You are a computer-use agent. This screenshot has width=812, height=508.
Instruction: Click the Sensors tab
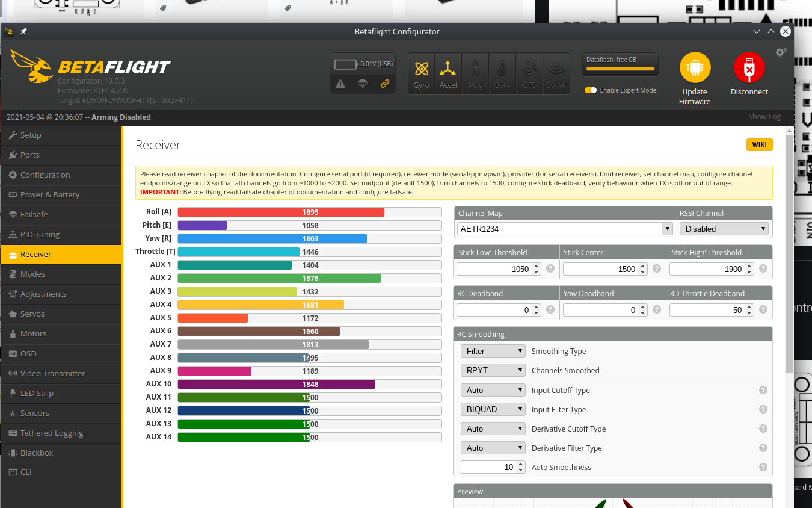(61, 414)
